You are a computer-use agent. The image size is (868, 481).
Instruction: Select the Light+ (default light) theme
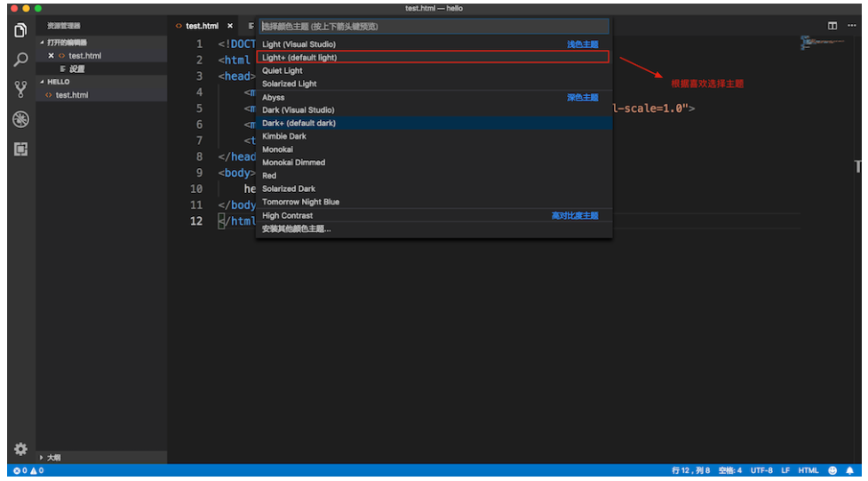(x=434, y=57)
